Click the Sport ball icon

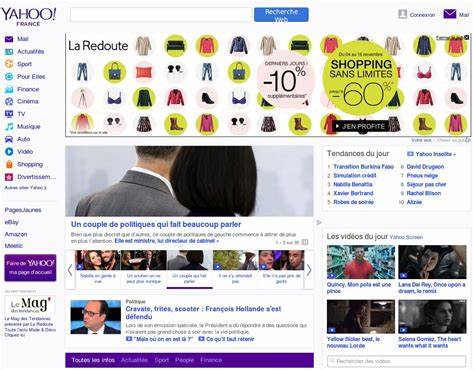tap(9, 64)
